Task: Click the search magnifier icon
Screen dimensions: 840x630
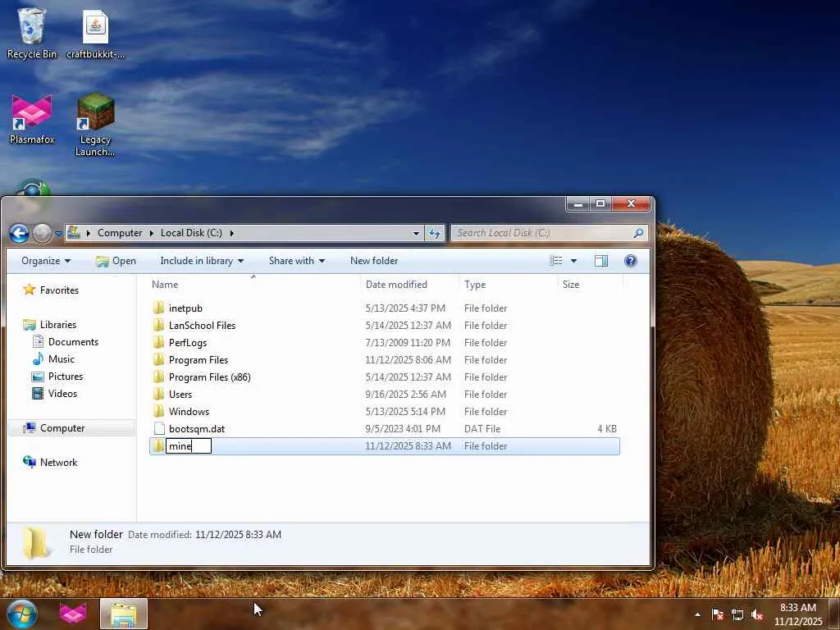Action: pyautogui.click(x=638, y=233)
